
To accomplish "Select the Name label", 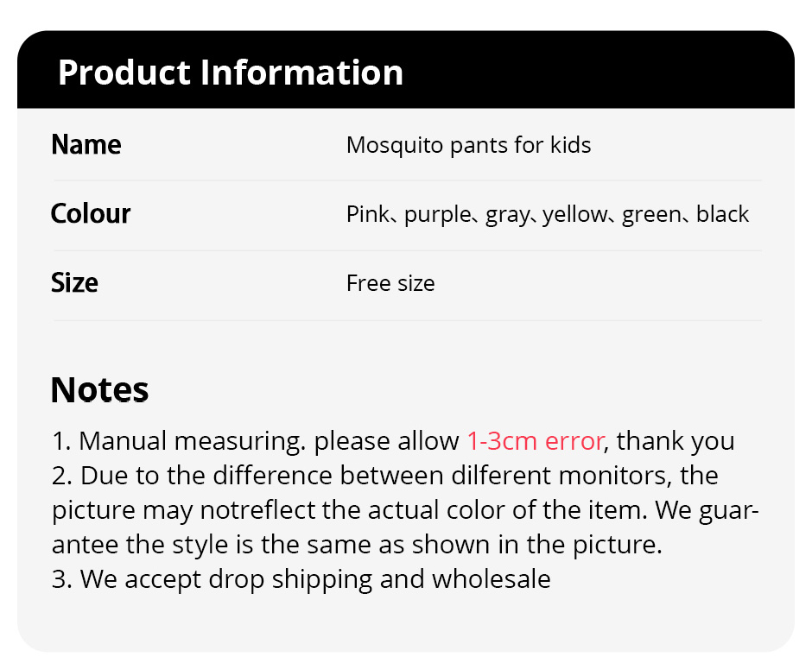I will click(86, 144).
